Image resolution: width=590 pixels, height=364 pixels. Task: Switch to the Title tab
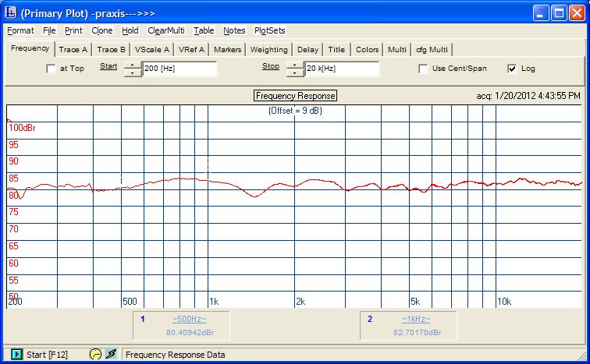click(x=336, y=50)
